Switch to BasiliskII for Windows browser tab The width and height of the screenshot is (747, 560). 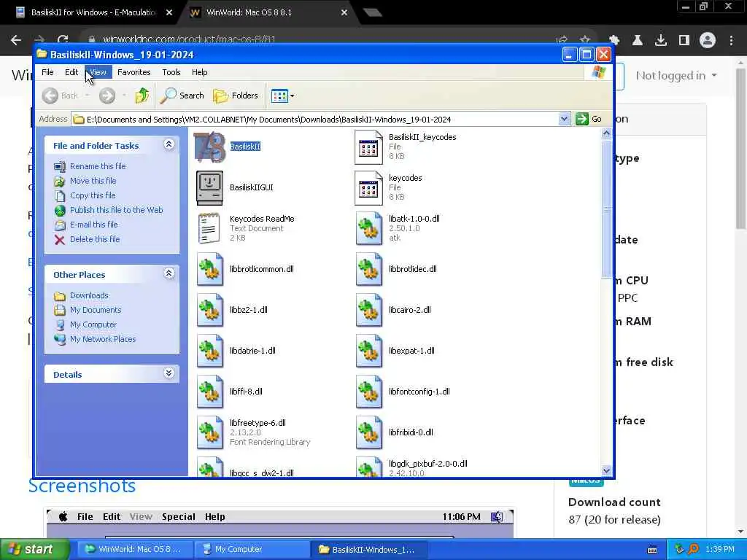click(x=93, y=12)
